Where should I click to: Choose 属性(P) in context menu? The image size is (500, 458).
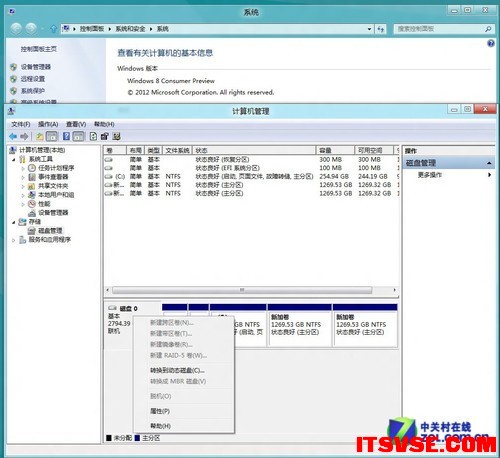[160, 411]
